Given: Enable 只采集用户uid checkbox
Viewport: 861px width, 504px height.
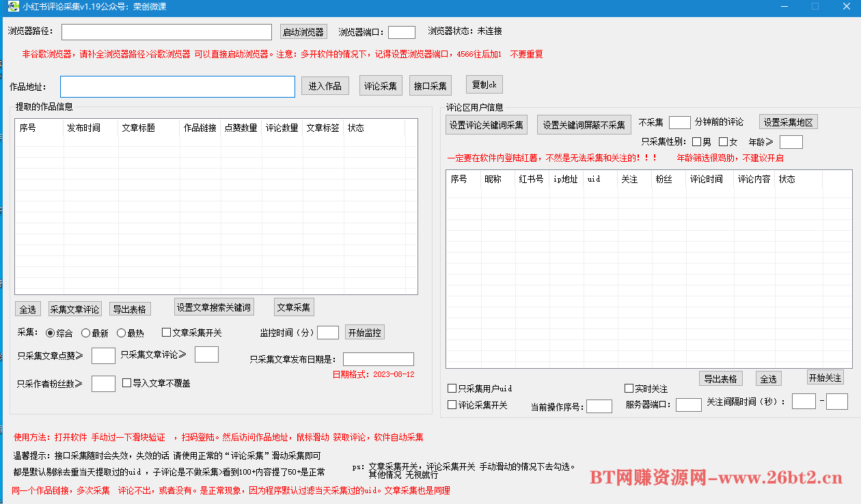Looking at the screenshot, I should (452, 389).
